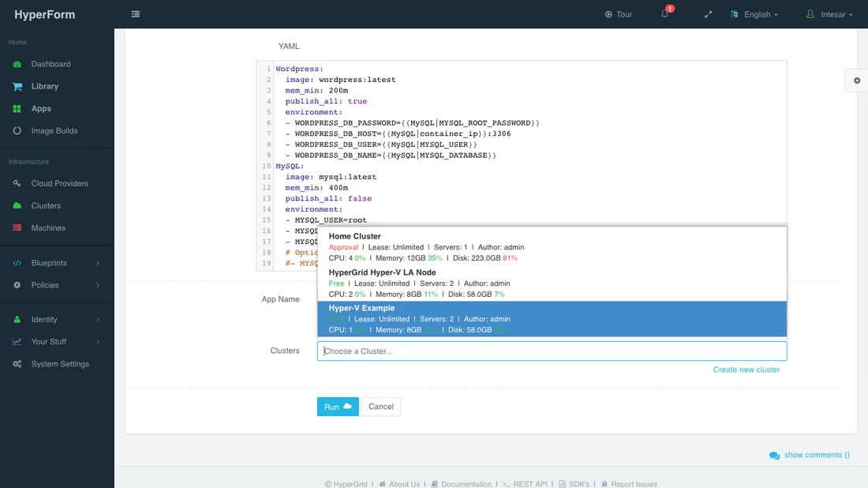Click the show comments chat bubble icon

pyautogui.click(x=774, y=456)
